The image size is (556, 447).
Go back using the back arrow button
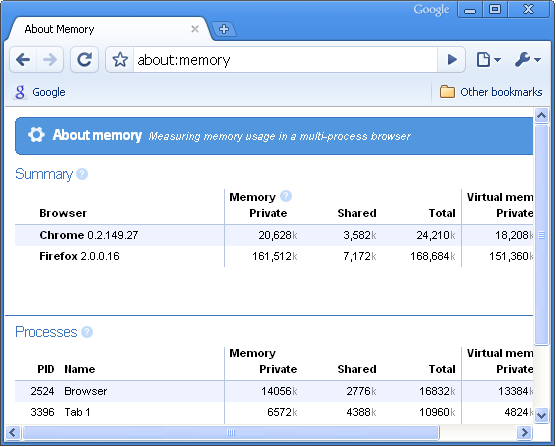[23, 60]
